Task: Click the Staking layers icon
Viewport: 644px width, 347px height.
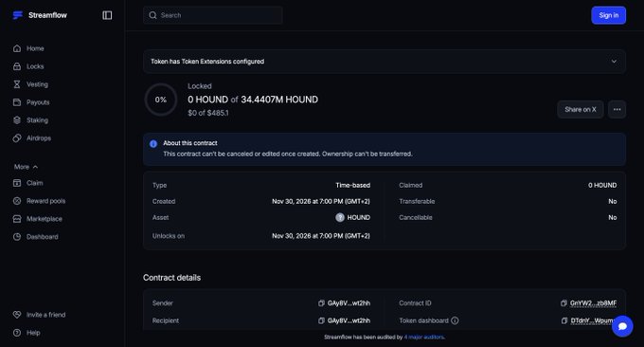Action: pyautogui.click(x=17, y=120)
